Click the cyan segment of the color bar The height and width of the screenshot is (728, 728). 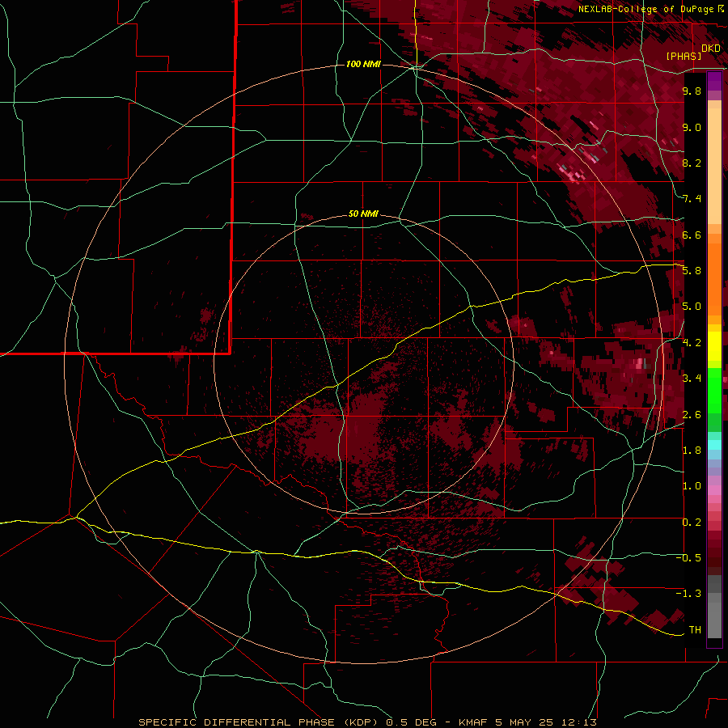(x=714, y=444)
